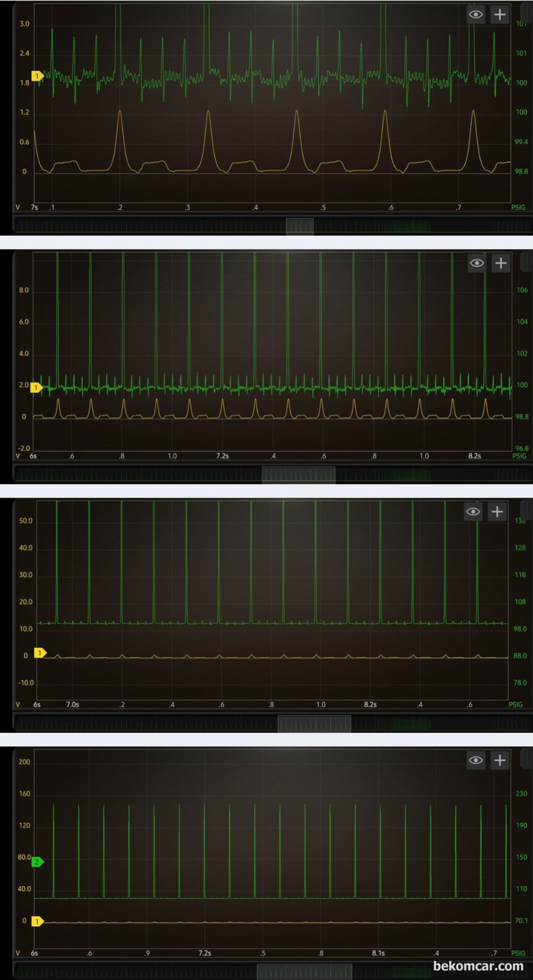Click PSIG unit label of top panel
This screenshot has height=980, width=533.
click(x=518, y=208)
